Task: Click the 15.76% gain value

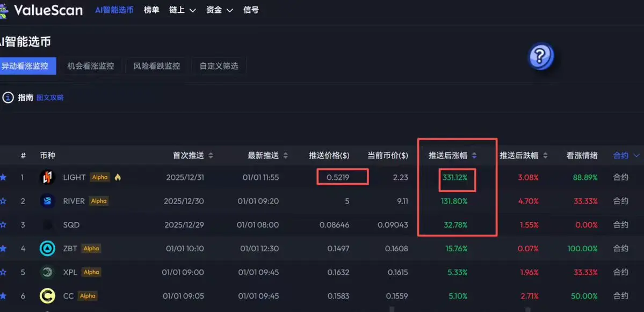Action: coord(457,249)
